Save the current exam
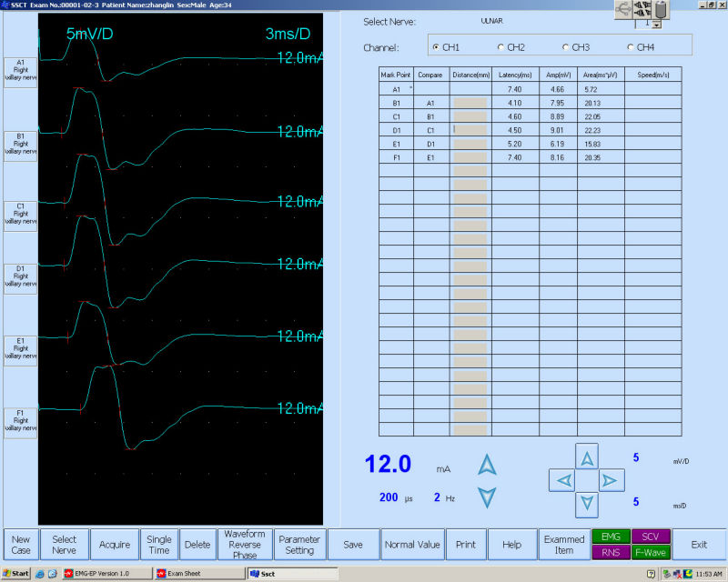 [x=353, y=545]
